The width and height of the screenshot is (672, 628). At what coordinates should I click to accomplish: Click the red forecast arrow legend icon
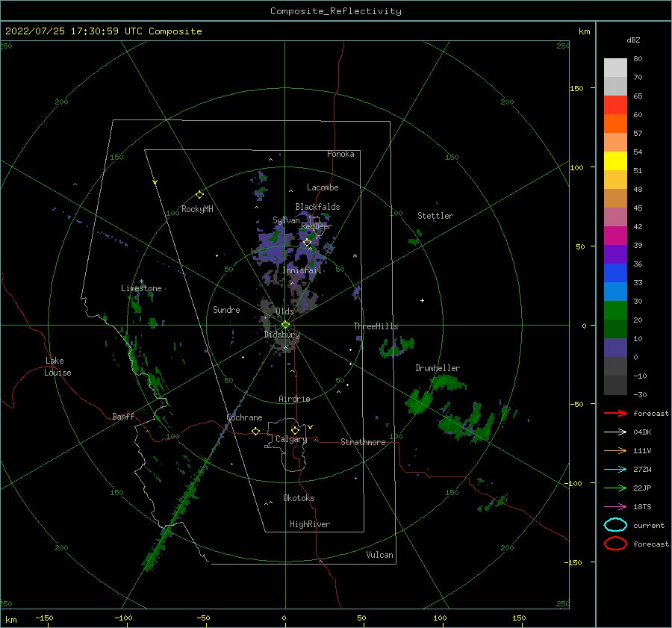pyautogui.click(x=615, y=413)
